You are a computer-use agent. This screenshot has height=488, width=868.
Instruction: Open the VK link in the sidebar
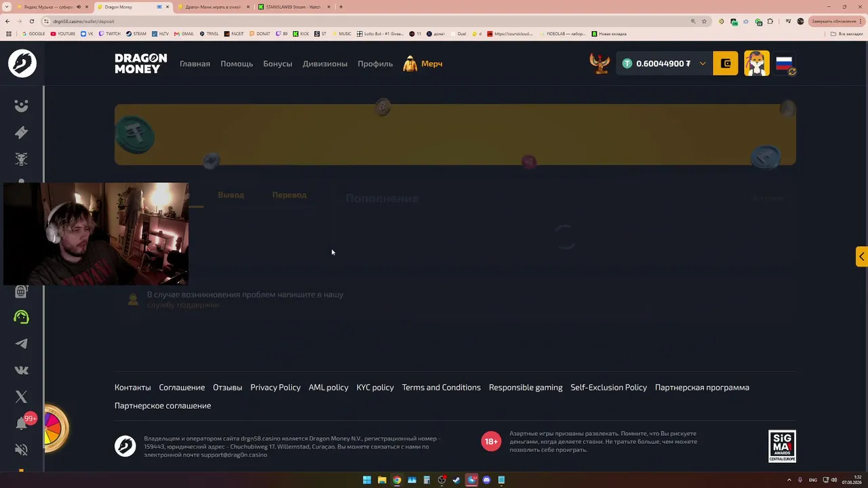[x=22, y=370]
